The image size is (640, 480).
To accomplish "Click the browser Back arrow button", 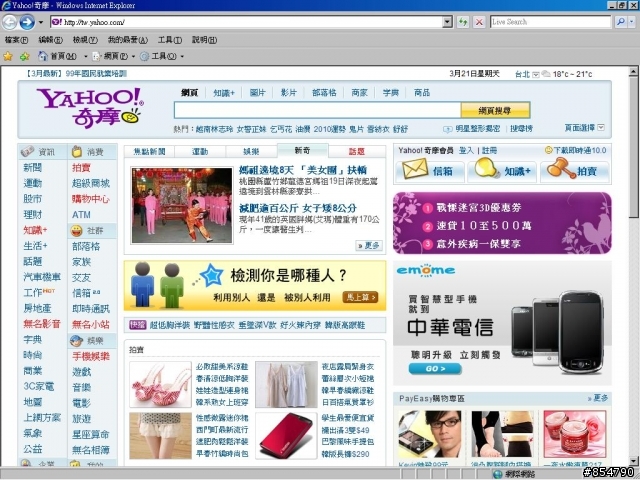I will pyautogui.click(x=9, y=22).
